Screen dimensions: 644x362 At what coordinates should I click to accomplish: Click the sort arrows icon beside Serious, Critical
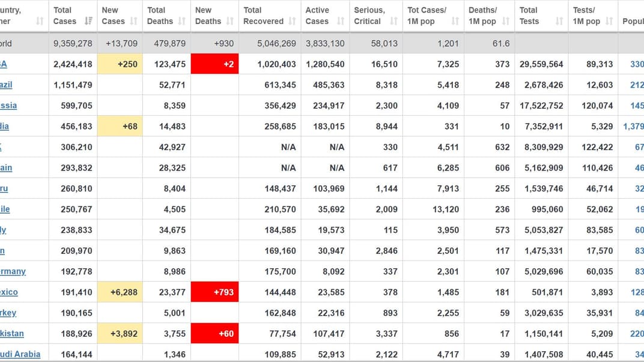(x=394, y=21)
